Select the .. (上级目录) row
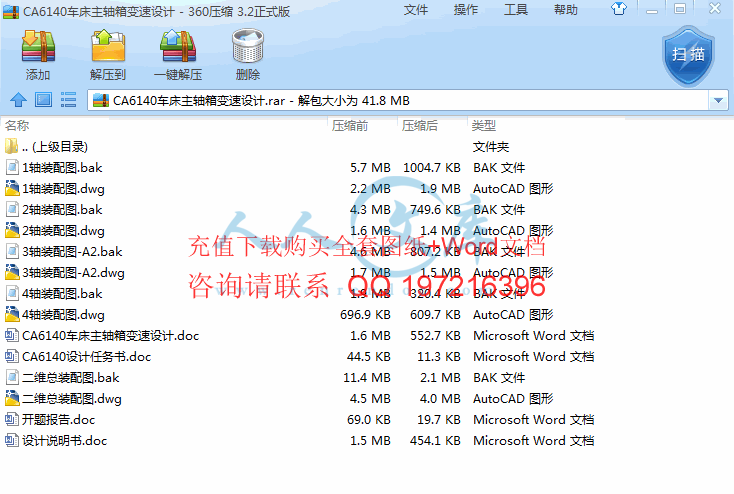This screenshot has height=494, width=734. [x=367, y=147]
